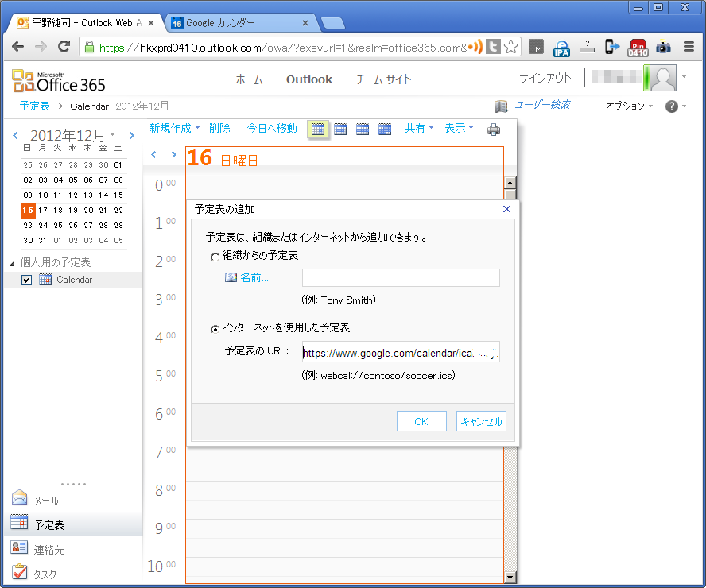Click the day view calendar icon

[318, 130]
